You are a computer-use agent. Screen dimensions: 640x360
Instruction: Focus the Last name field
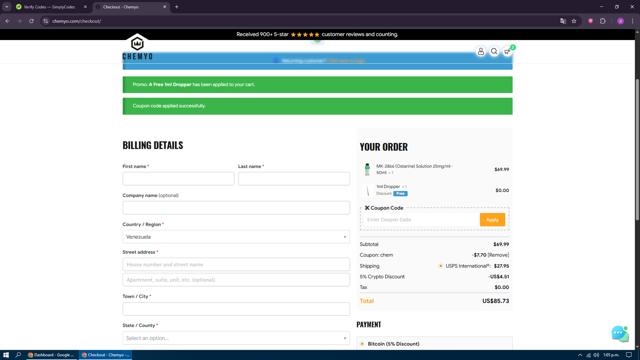click(294, 178)
